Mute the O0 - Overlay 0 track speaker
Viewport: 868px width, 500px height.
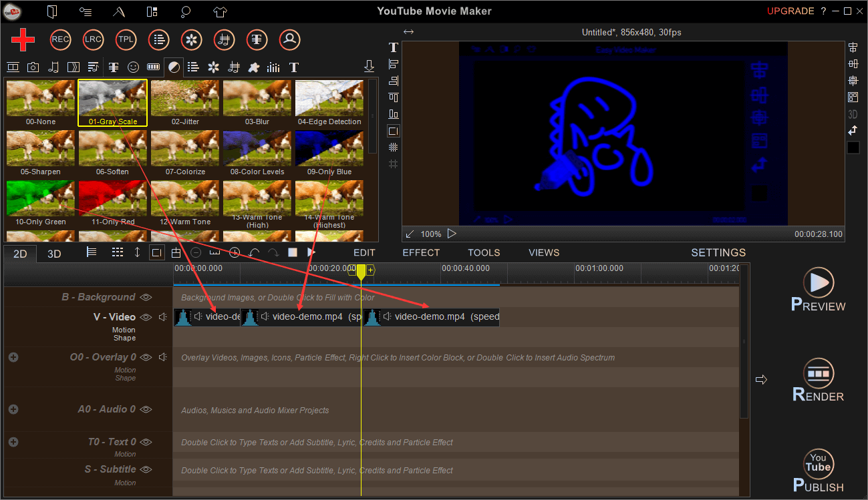(162, 357)
